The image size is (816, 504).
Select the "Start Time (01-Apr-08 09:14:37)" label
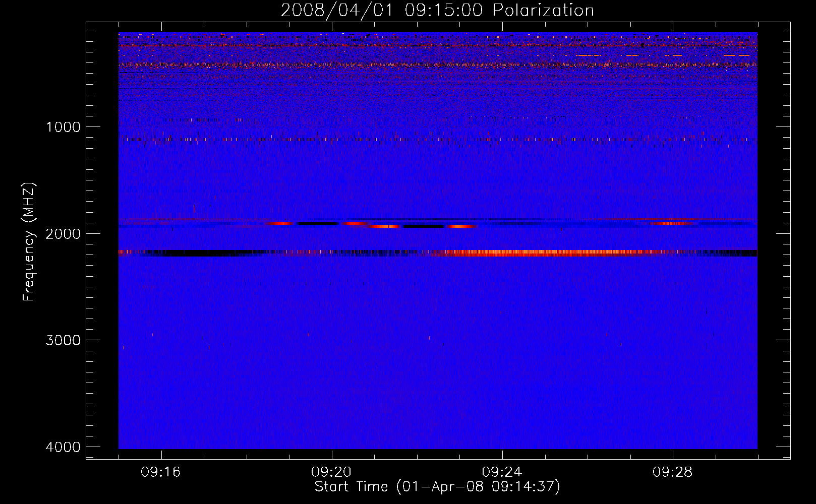tap(437, 487)
